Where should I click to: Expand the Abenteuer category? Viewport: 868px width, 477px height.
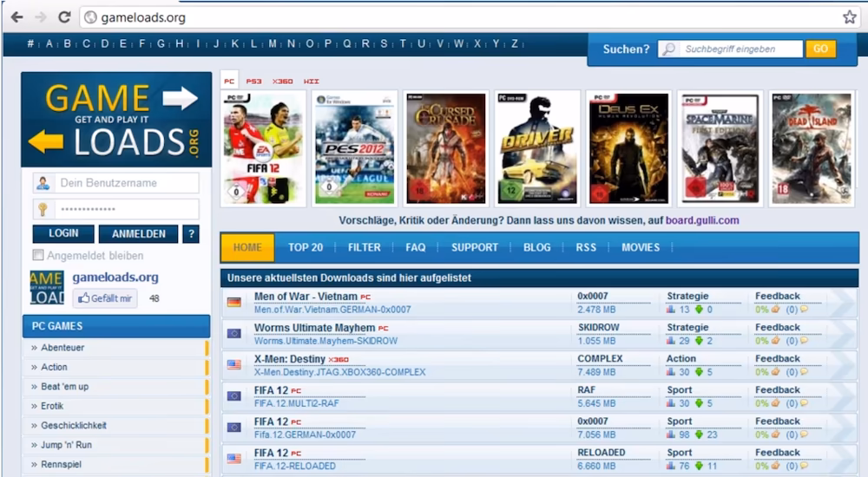coord(62,348)
